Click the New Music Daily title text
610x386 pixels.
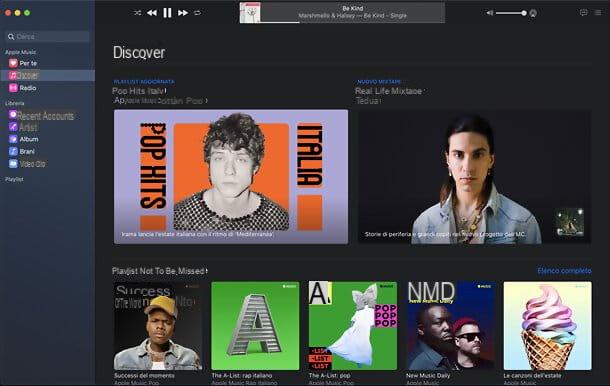click(428, 375)
